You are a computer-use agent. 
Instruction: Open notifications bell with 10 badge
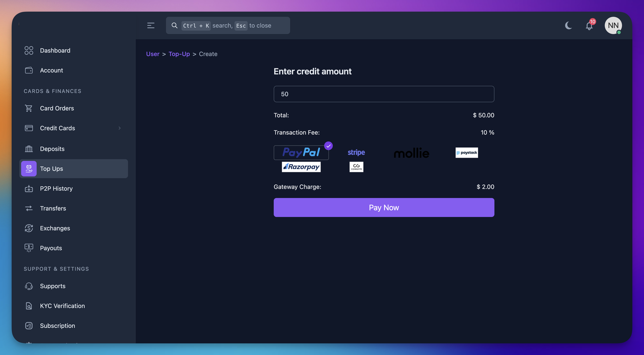[590, 25]
